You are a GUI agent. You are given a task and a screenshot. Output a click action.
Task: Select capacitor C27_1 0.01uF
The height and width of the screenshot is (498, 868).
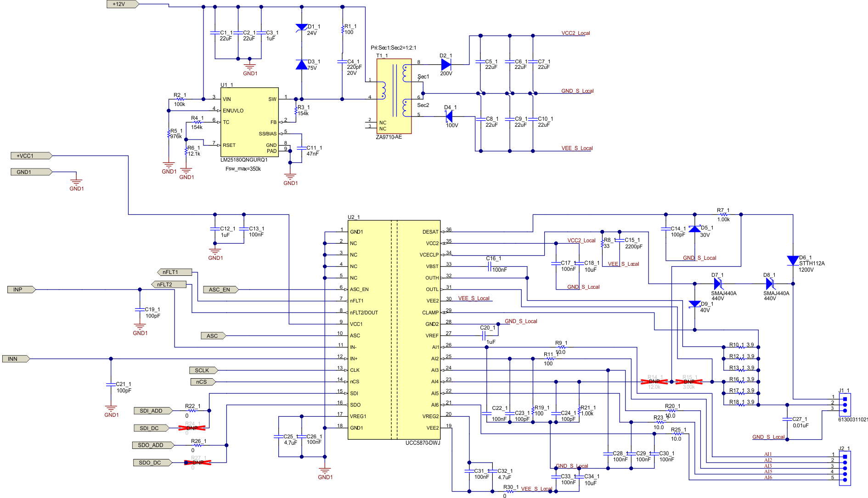787,420
